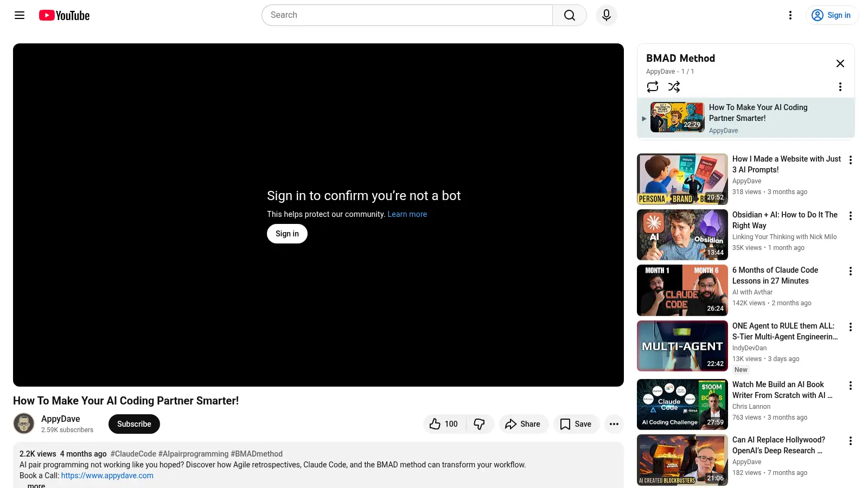Image resolution: width=868 pixels, height=488 pixels.
Task: Go to YouTube home via logo
Action: 64,15
